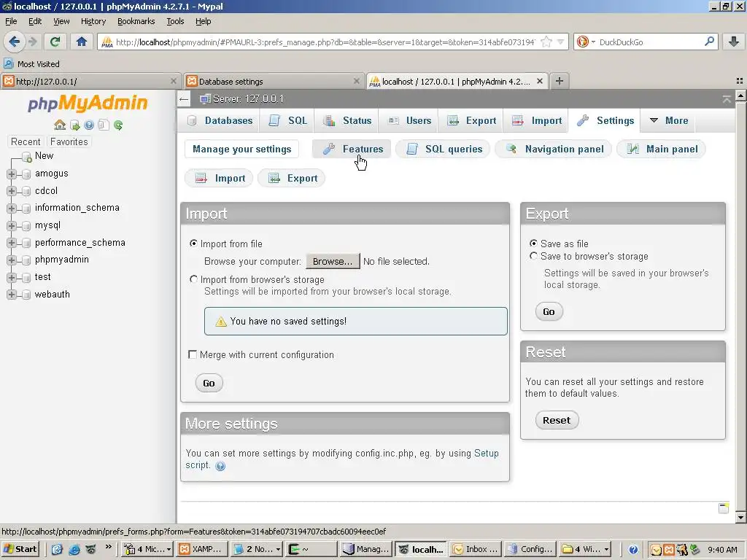Image resolution: width=747 pixels, height=560 pixels.
Task: Switch to Database settings browser tab
Action: [x=274, y=81]
